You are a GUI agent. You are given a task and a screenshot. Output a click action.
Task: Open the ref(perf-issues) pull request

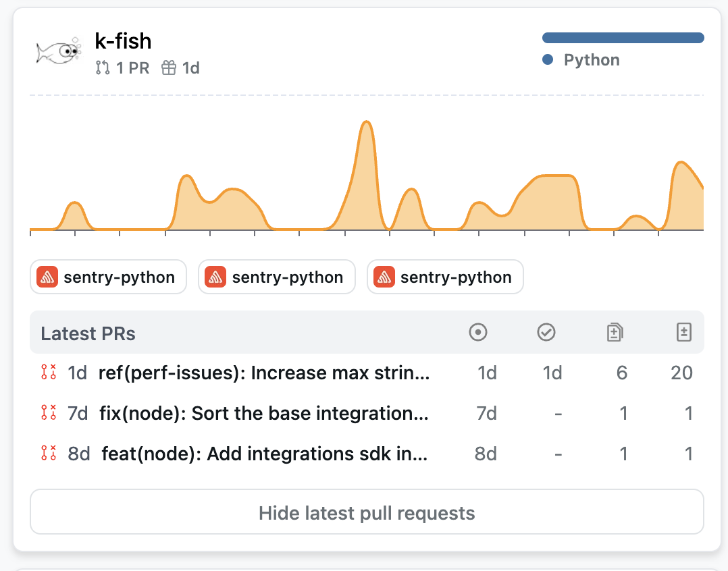[x=263, y=373]
